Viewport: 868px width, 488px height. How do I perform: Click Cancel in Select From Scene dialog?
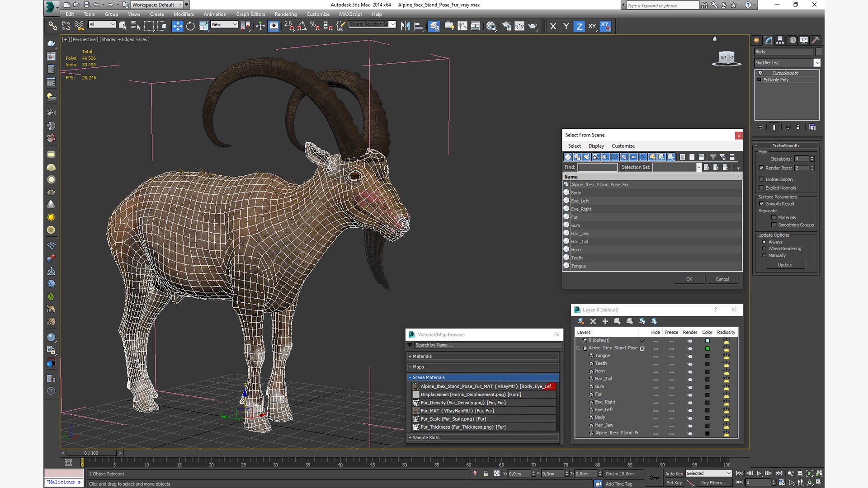click(722, 279)
